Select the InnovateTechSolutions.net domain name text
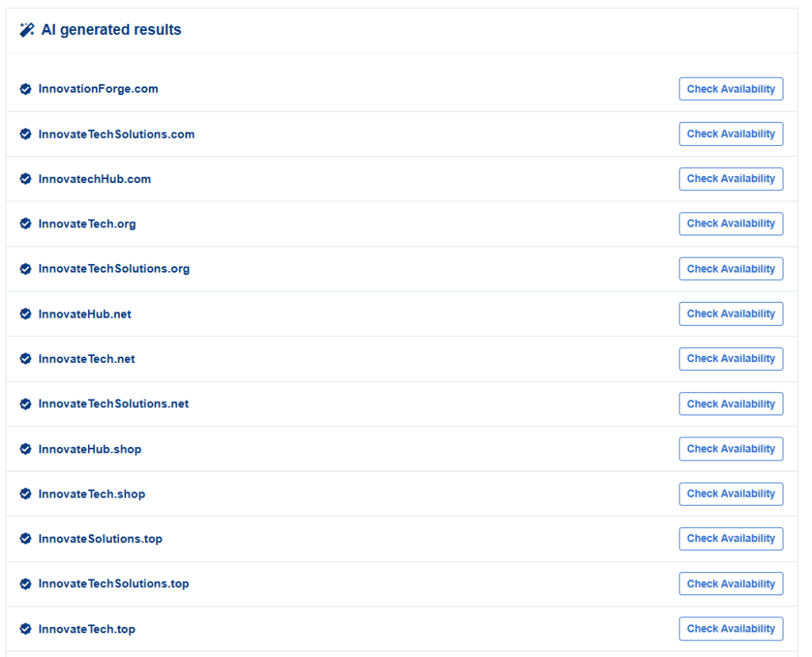Screen dimensions: 812x657 (113, 404)
